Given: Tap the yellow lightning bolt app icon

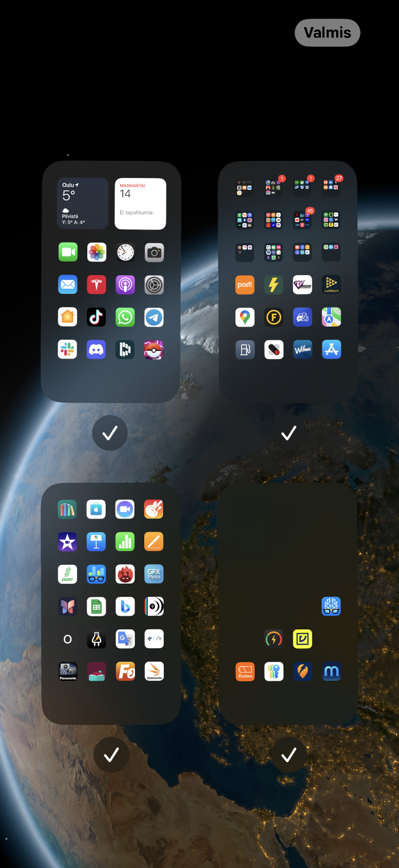Looking at the screenshot, I should 274,285.
